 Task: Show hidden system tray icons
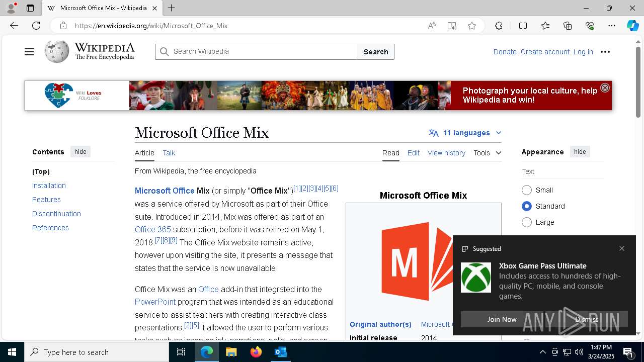click(x=542, y=352)
